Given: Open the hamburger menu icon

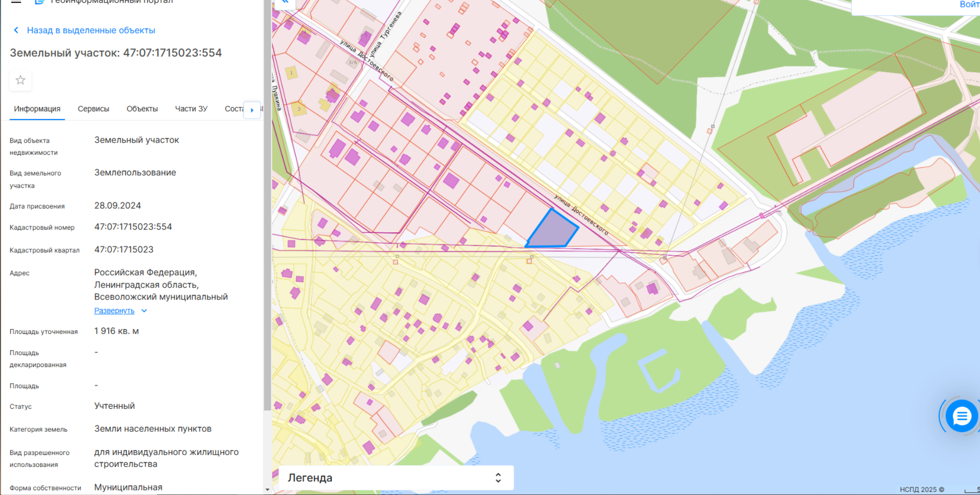Looking at the screenshot, I should (16, 2).
